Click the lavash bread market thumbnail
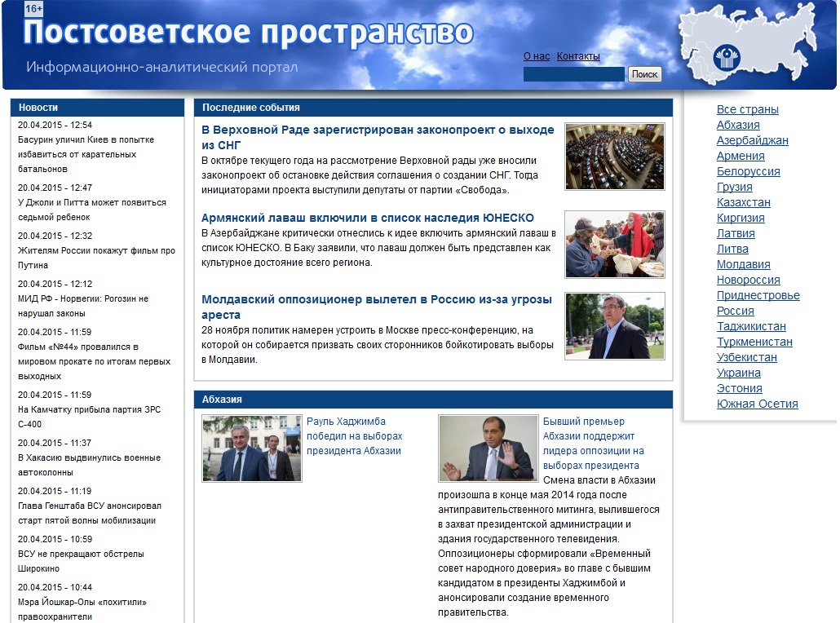 click(x=615, y=245)
